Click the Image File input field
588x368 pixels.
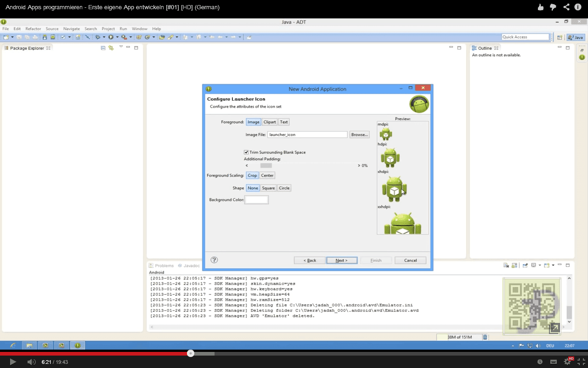click(x=307, y=135)
